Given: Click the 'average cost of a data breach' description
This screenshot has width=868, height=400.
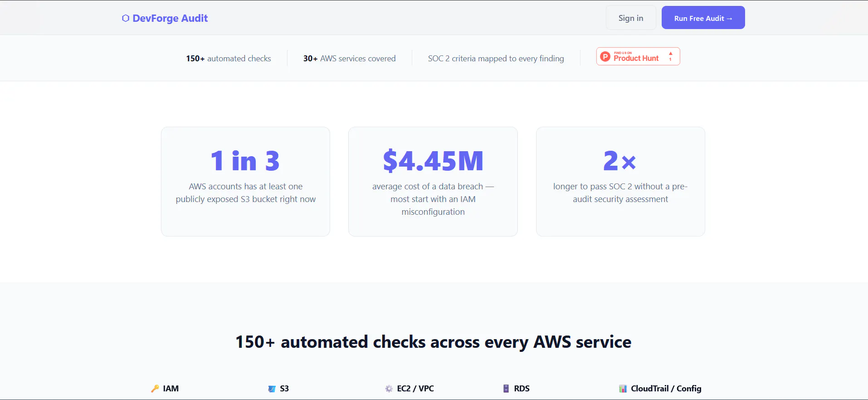Looking at the screenshot, I should tap(433, 199).
